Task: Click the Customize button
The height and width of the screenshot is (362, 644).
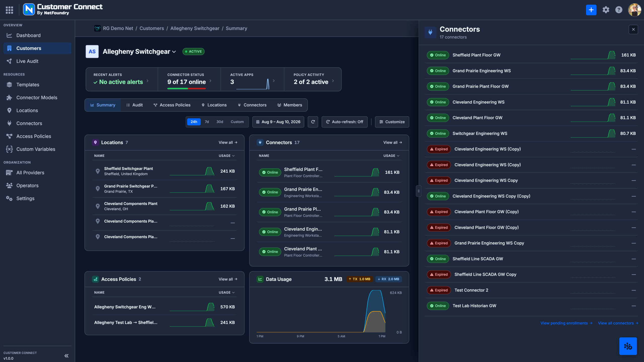Action: pyautogui.click(x=392, y=122)
